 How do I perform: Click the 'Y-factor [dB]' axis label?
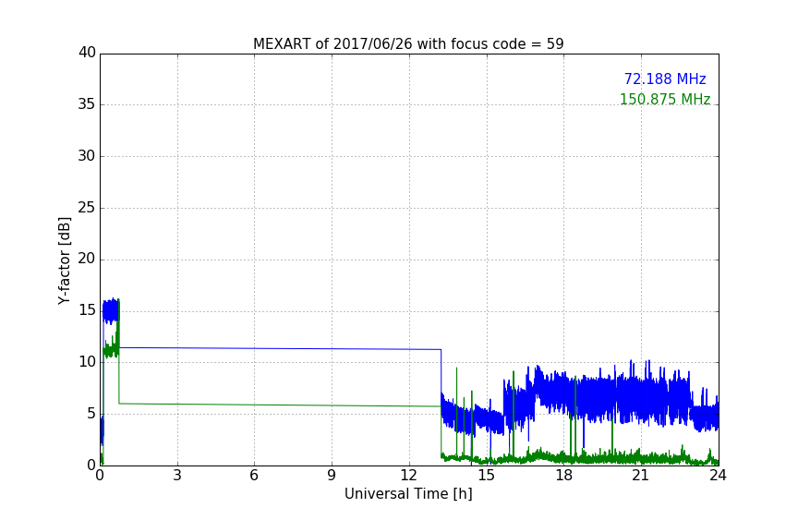[x=64, y=260]
